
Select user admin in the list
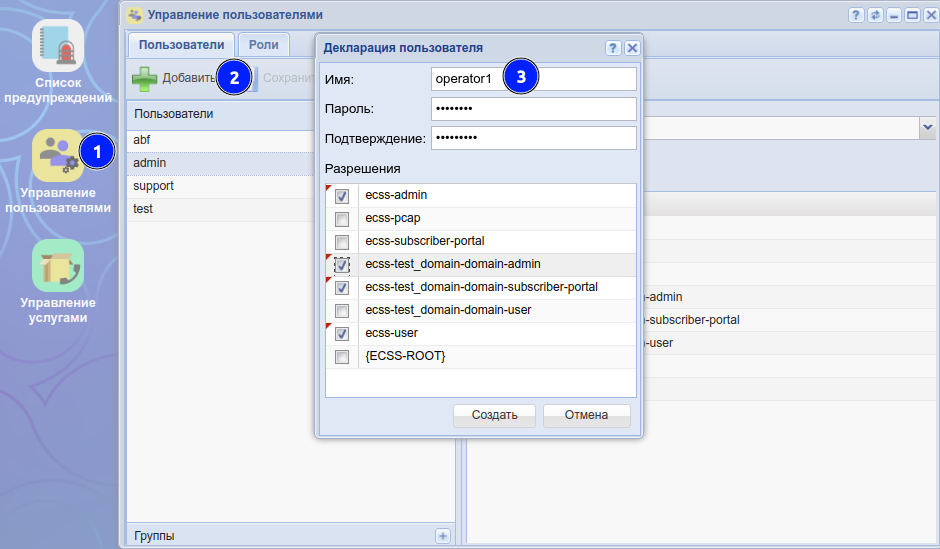tap(221, 163)
